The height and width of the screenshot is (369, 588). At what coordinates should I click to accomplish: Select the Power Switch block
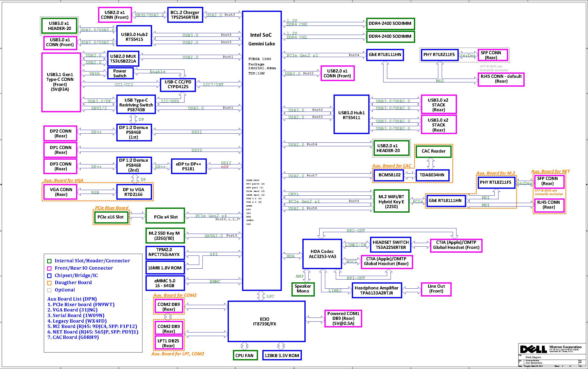coord(120,73)
